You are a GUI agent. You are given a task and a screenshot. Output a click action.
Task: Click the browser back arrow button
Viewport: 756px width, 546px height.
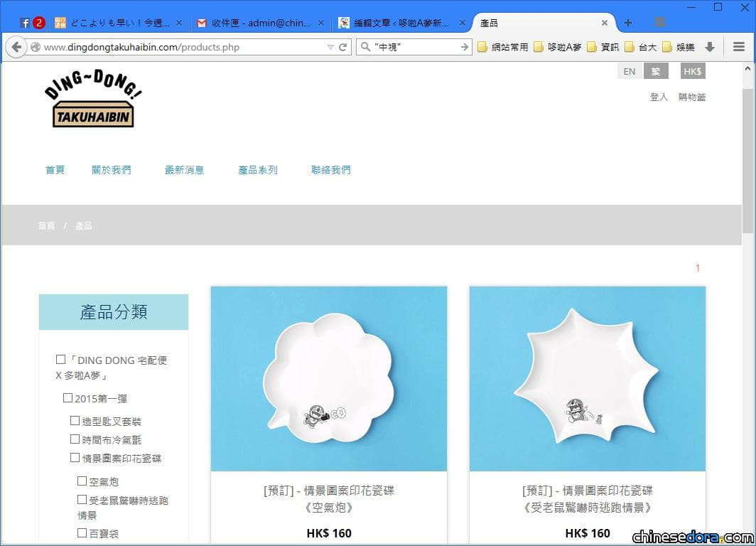point(16,47)
